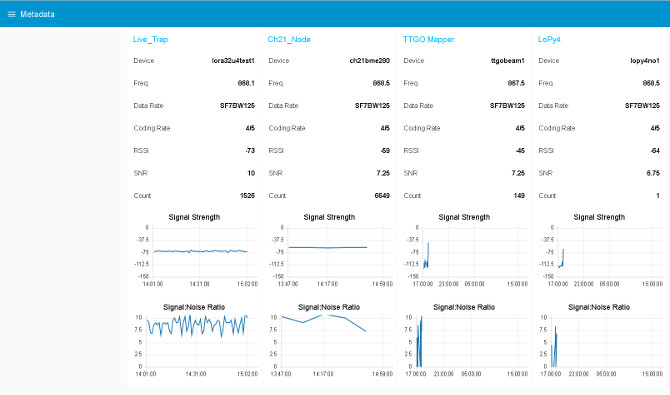The height and width of the screenshot is (395, 670).
Task: Click LoPy4 Count value 1
Action: 658,196
